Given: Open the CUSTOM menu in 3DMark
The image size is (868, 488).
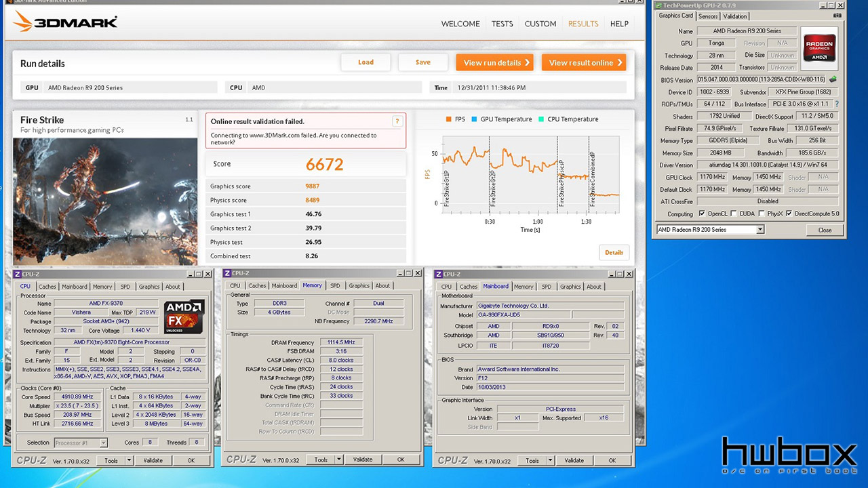Looking at the screenshot, I should (540, 24).
